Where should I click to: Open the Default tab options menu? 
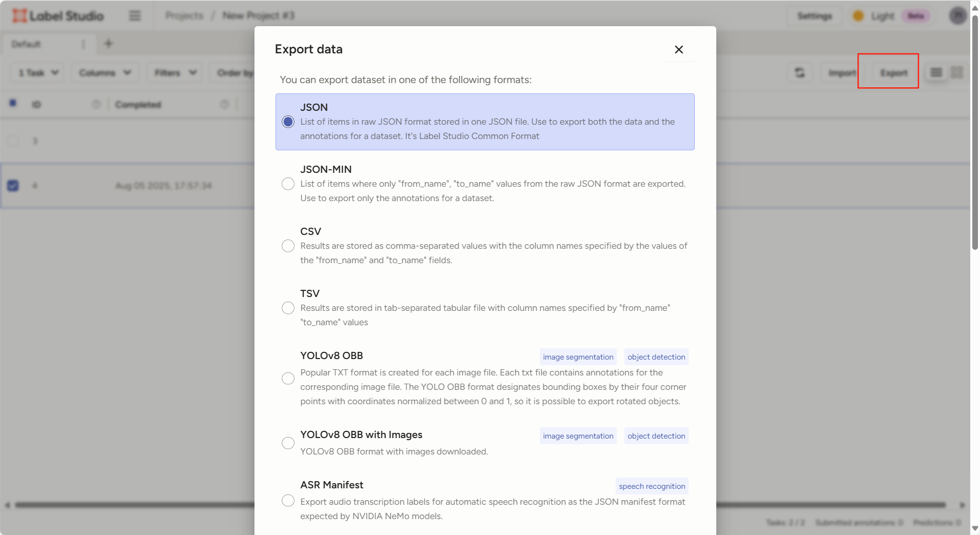[83, 44]
